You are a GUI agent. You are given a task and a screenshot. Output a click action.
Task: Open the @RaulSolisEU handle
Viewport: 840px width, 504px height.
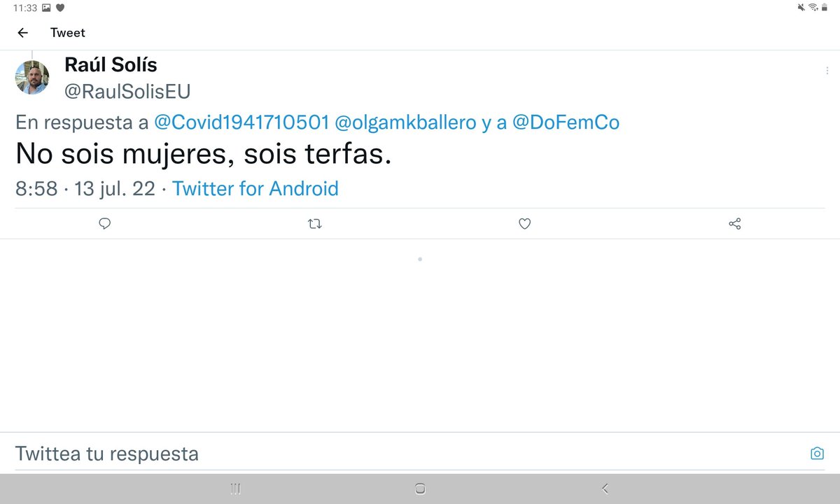(x=127, y=92)
